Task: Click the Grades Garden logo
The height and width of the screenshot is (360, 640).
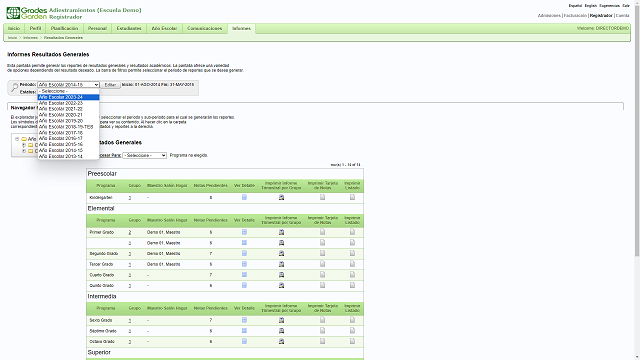Action: (27, 13)
